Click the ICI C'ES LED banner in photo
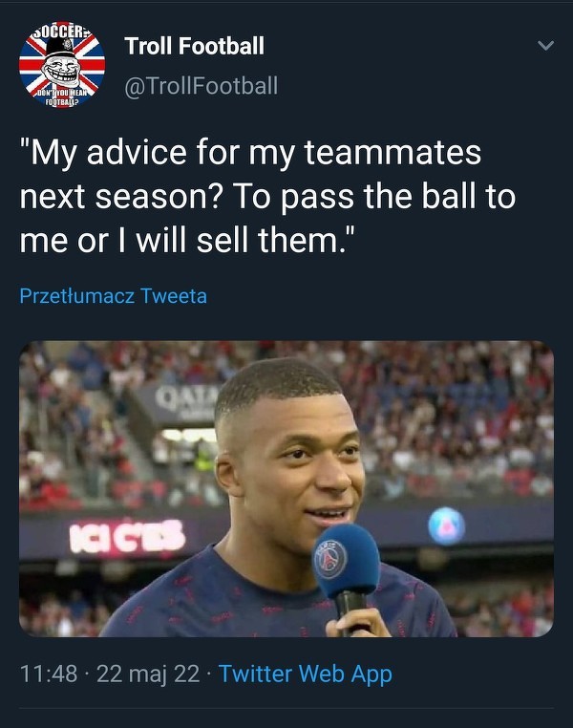Image resolution: width=573 pixels, height=728 pixels. coord(127,537)
